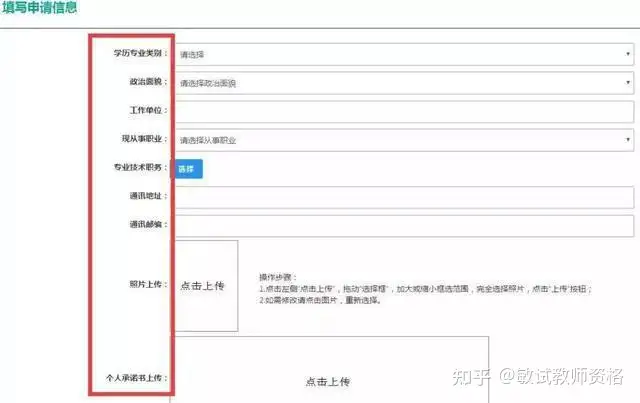640x403 pixels.
Task: Open the 现从事职业 dropdown
Action: (404, 140)
